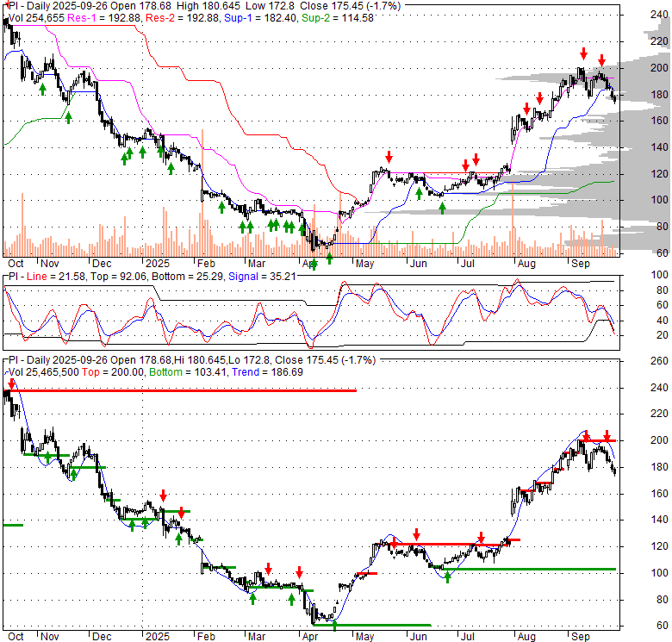Select the Sup-2 = 114.58 value
The height and width of the screenshot is (642, 672).
pos(338,18)
